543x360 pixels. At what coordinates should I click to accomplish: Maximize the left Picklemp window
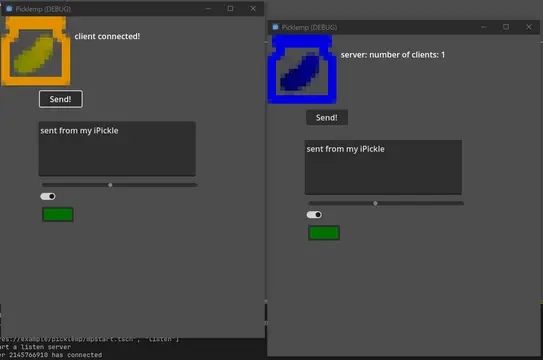[x=230, y=9]
